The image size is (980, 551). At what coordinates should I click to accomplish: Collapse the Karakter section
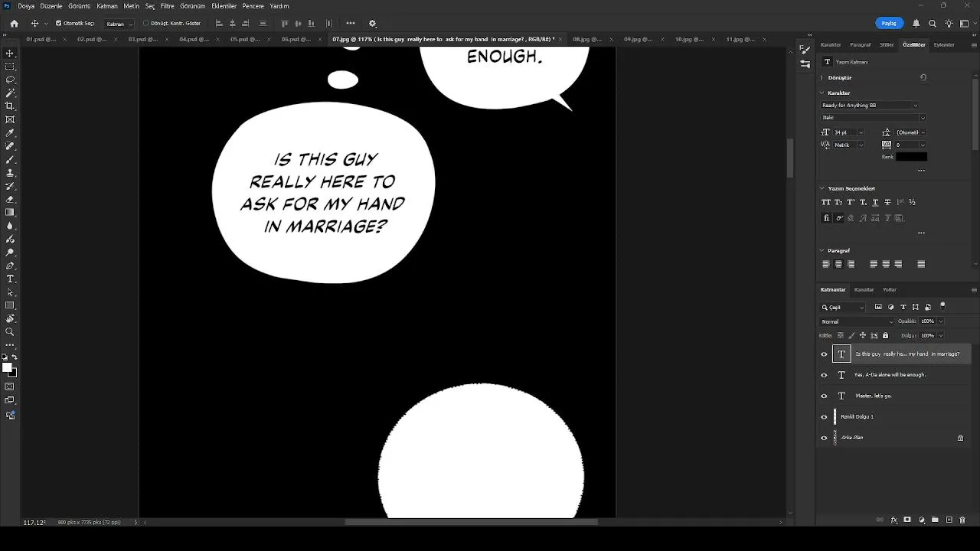822,93
